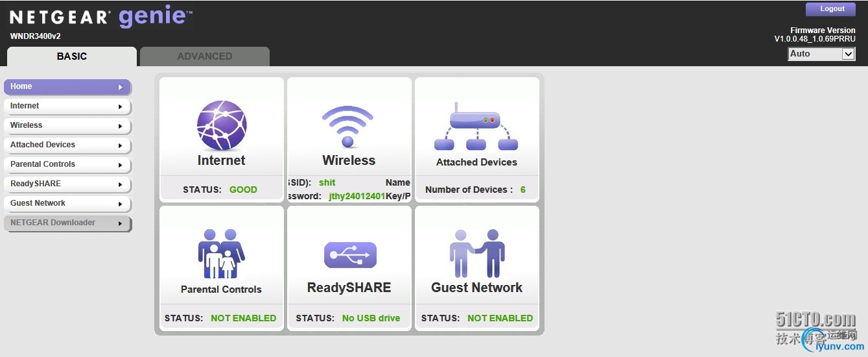This screenshot has height=357, width=868.
Task: Click the Parental Controls tile title
Action: (221, 289)
